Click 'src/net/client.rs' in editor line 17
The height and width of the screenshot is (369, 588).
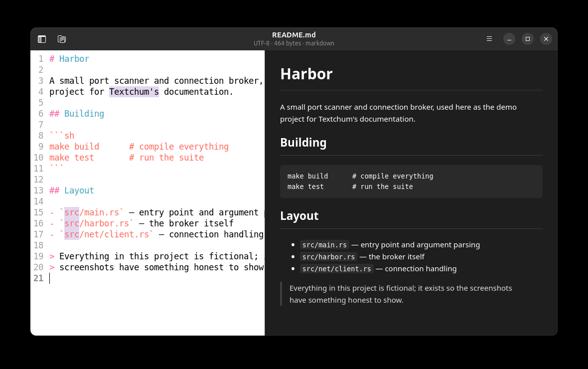107,234
